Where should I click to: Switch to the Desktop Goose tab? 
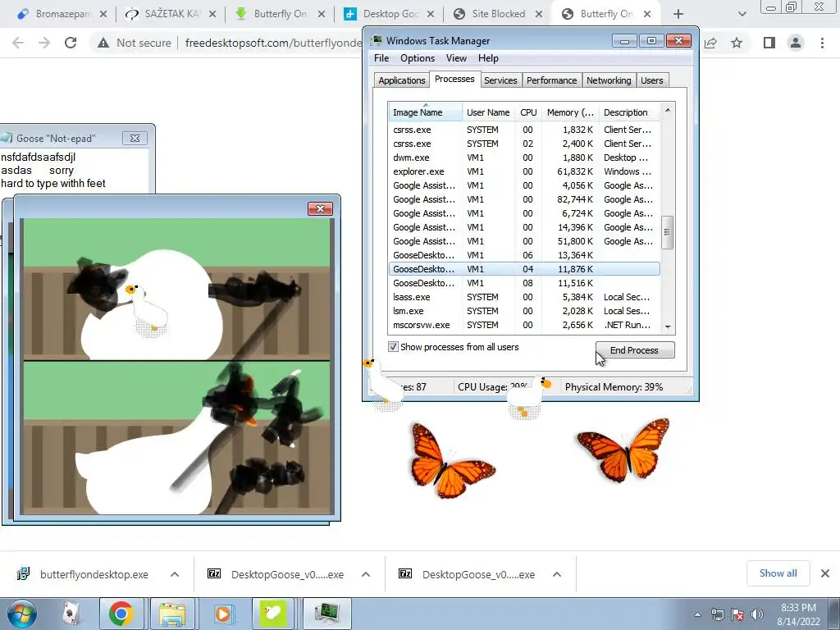tap(390, 14)
